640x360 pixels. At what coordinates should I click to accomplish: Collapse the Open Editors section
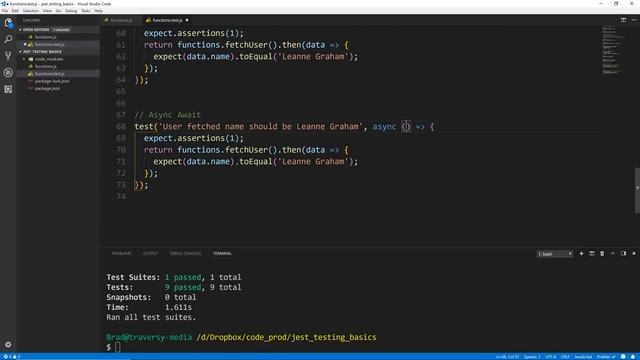[x=36, y=30]
